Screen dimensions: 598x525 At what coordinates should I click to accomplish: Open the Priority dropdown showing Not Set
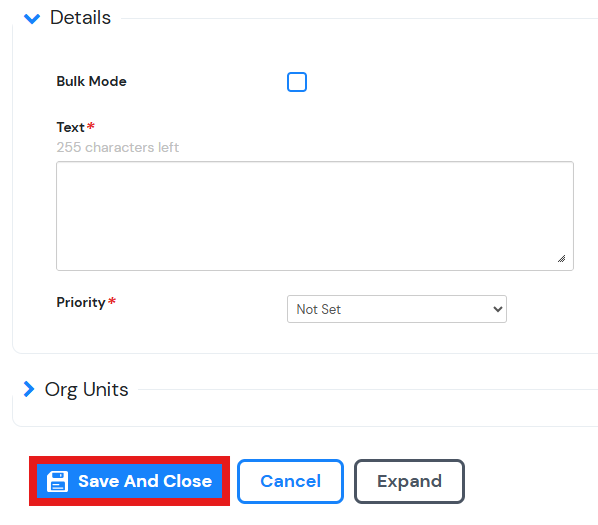coord(397,309)
